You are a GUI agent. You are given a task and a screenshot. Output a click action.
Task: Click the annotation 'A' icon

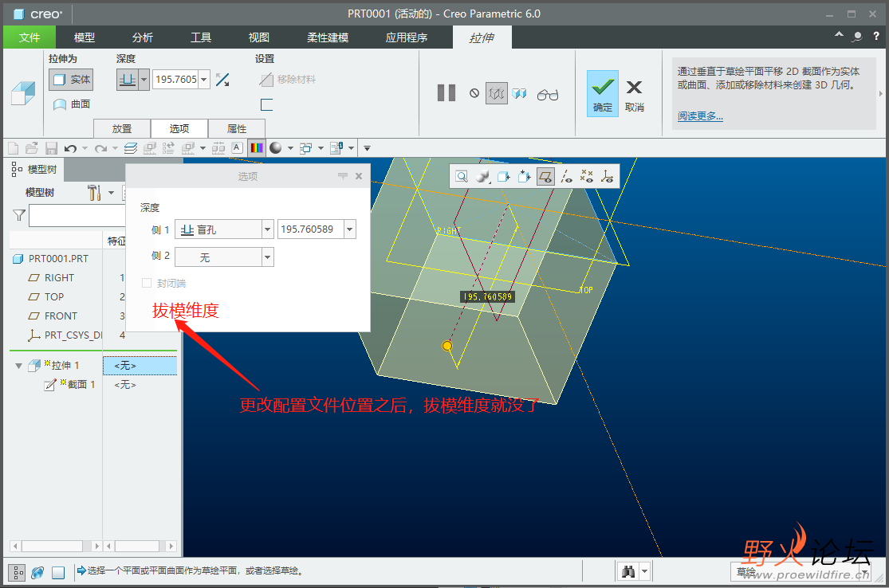237,148
